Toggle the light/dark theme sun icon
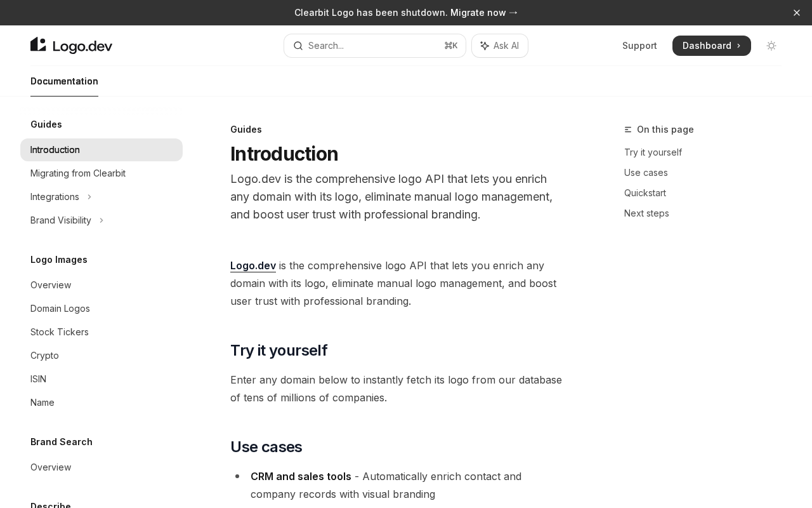The image size is (812, 508). (x=771, y=46)
